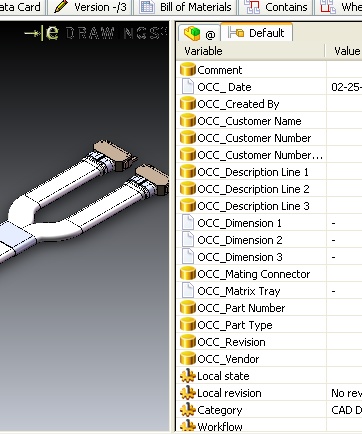Screen dimensions: 362x434
Task: Select the Default configuration tab
Action: coord(256,33)
